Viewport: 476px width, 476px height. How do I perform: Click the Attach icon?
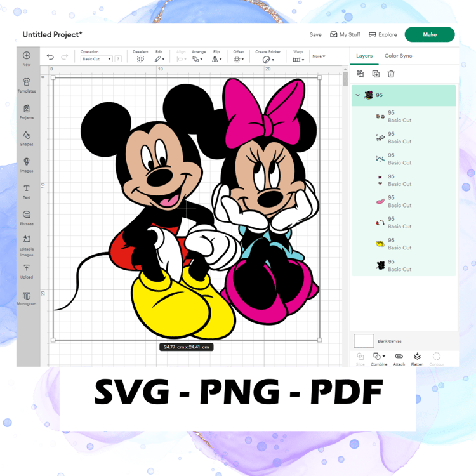[399, 359]
